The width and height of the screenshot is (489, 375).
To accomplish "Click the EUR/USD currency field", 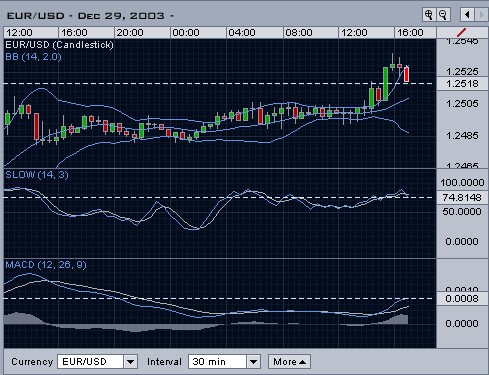I will point(91,362).
